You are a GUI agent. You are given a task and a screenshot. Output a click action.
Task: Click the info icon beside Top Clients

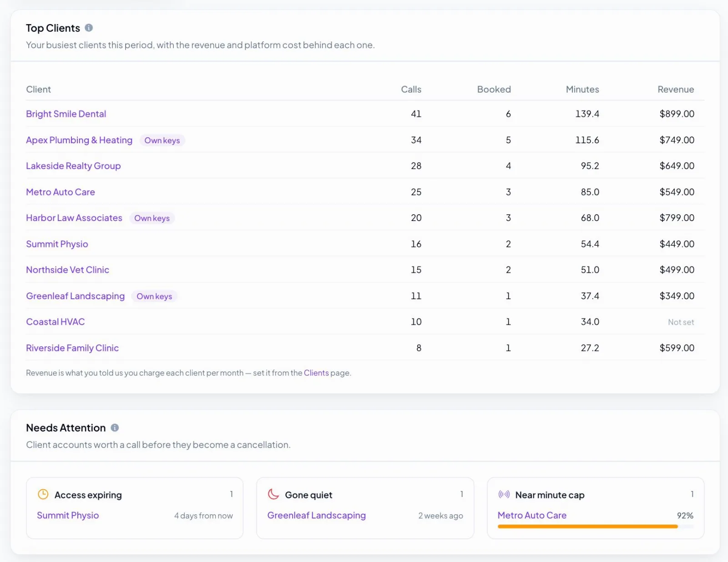89,28
